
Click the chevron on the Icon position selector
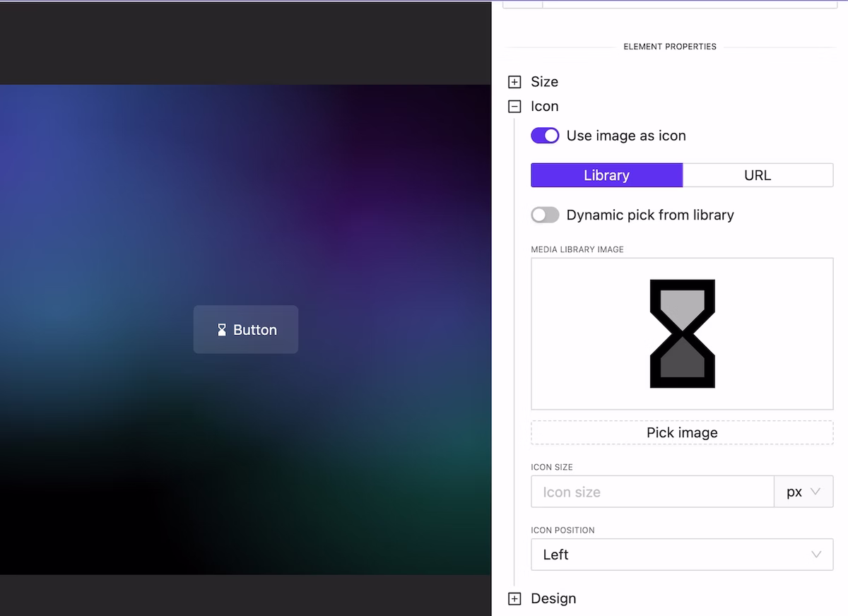[817, 555]
